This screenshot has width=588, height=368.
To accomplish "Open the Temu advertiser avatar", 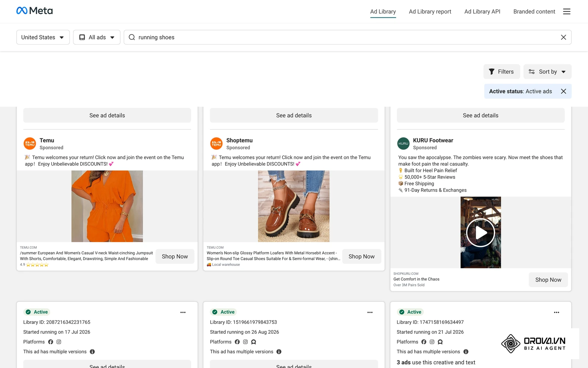I will (x=30, y=144).
